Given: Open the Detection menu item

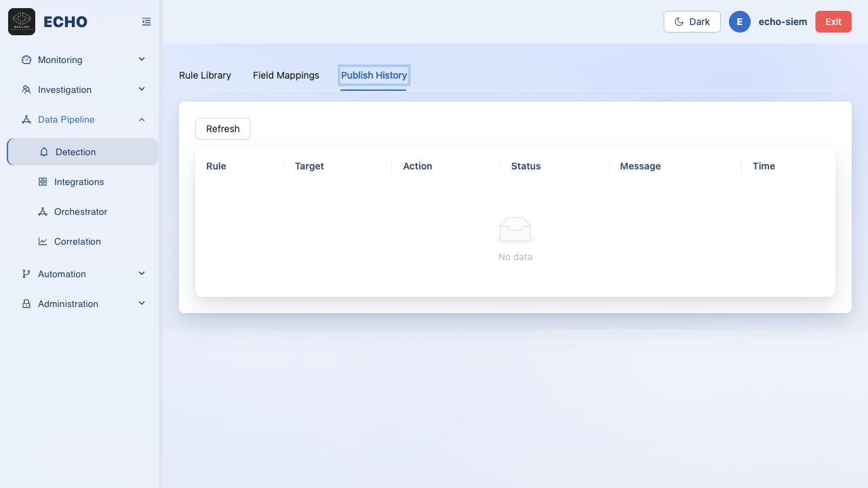Looking at the screenshot, I should coord(83,152).
